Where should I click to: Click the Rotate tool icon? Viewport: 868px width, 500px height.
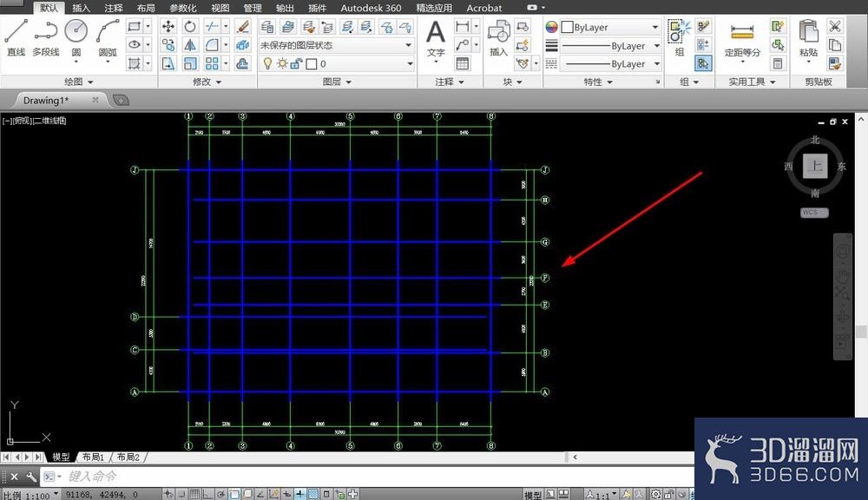click(190, 26)
